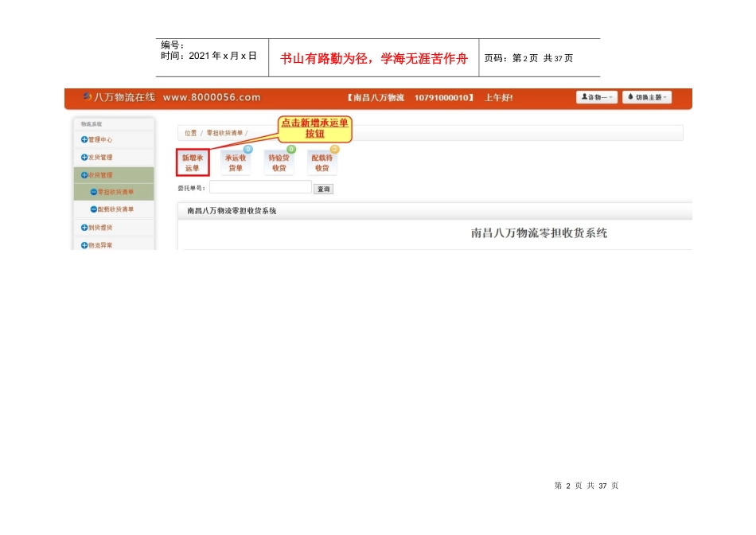Click the 上午好! greeting text

point(498,97)
